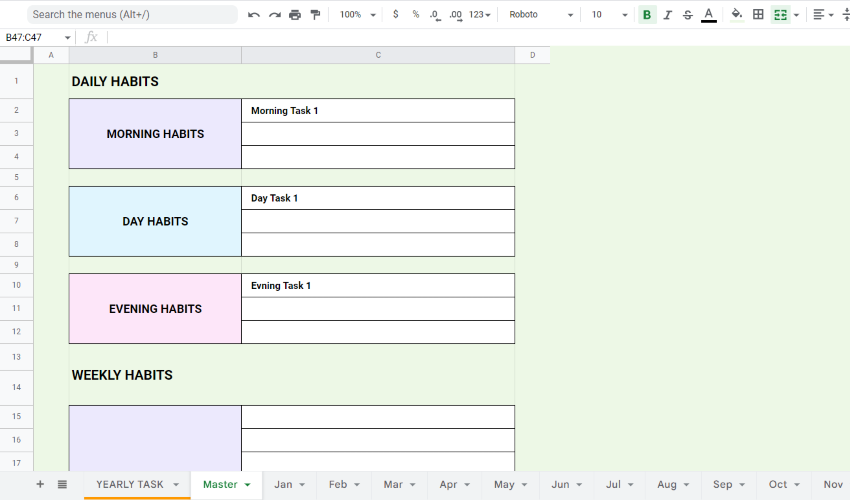Open the fill color picker

tap(737, 15)
